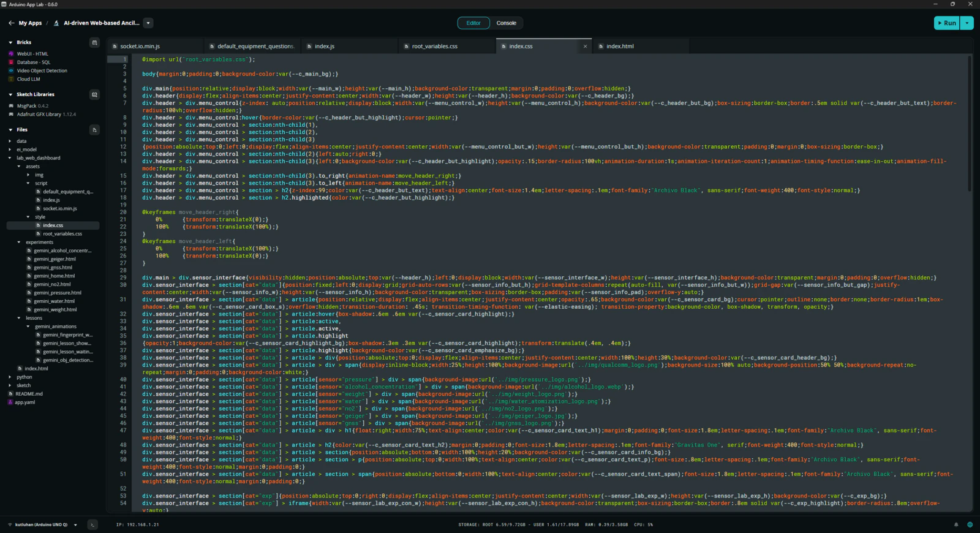Click the Arduino App Lab title bar logo

4,4
